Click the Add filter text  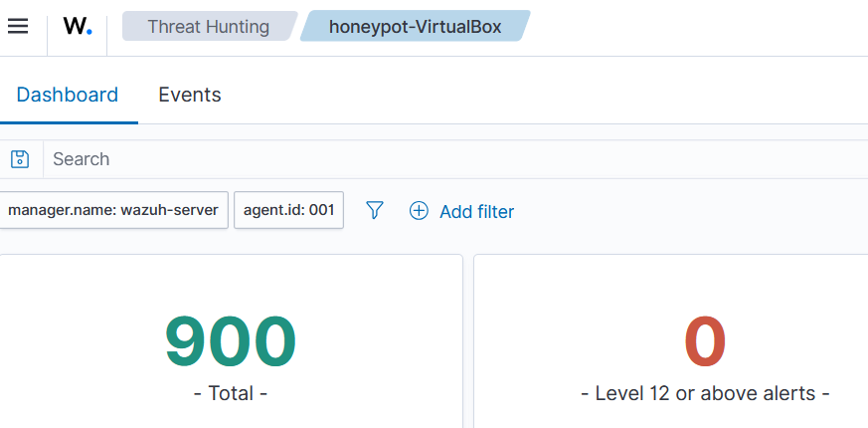(476, 211)
